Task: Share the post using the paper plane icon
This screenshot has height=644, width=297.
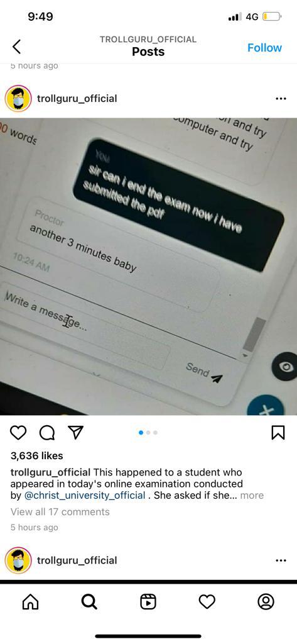Action: (75, 432)
